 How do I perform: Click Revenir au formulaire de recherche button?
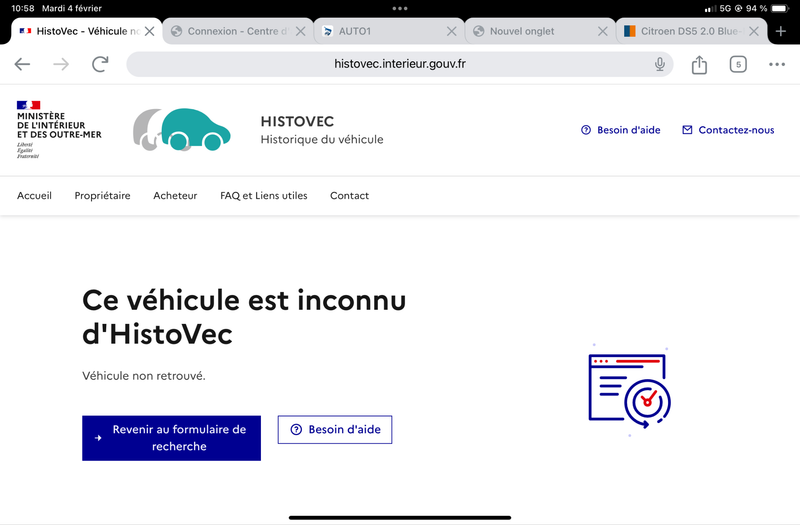[171, 438]
